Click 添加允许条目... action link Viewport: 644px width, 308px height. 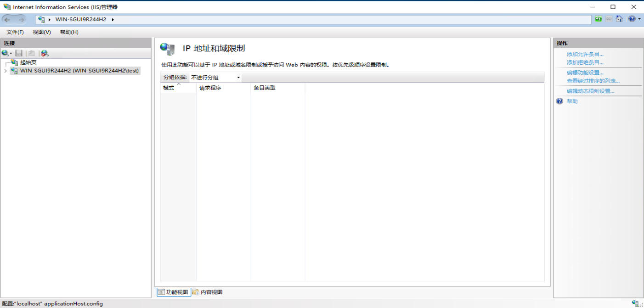[585, 54]
